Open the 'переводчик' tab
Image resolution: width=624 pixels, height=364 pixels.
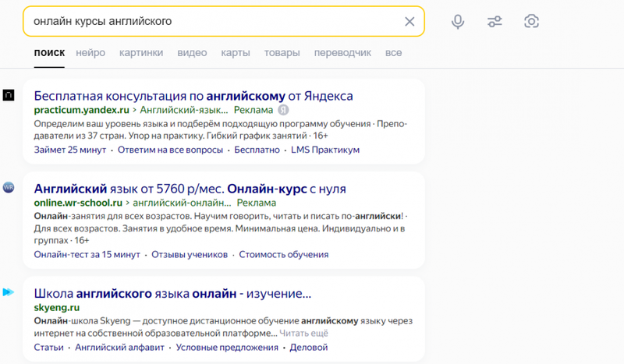(x=342, y=53)
